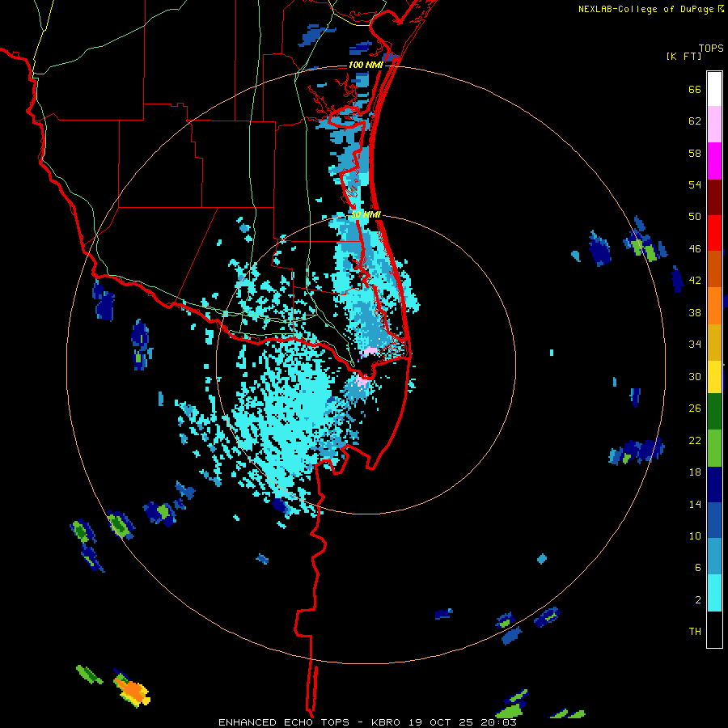This screenshot has width=728, height=728.
Task: Click the legend value 34
Action: click(695, 345)
